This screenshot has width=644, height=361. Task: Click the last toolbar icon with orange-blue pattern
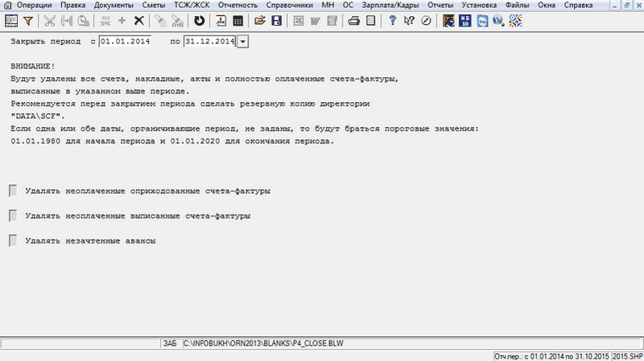[x=515, y=21]
